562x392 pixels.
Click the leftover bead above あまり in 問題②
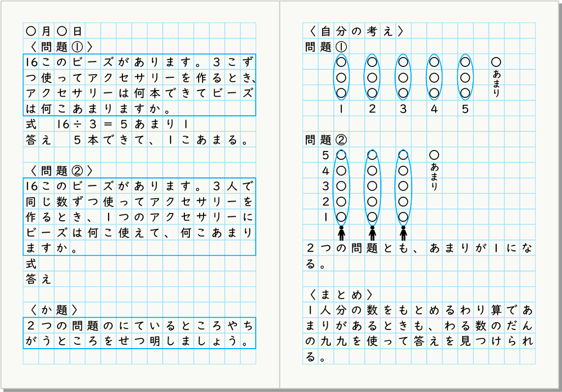(x=434, y=155)
